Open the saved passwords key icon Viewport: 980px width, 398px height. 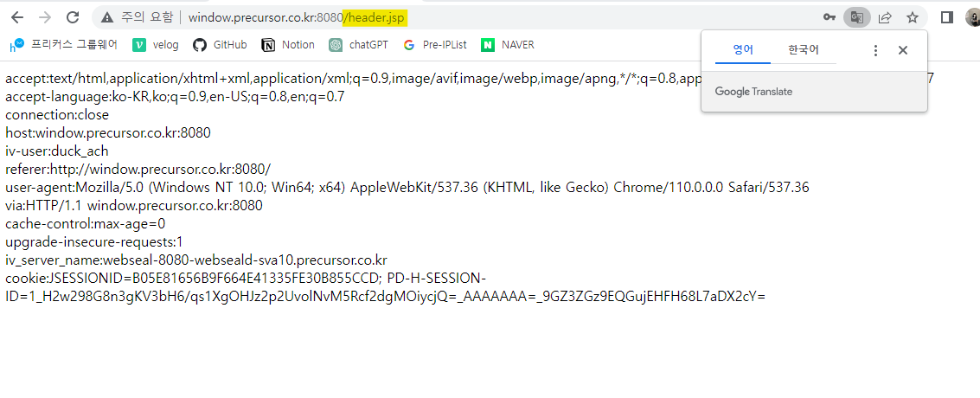click(829, 17)
